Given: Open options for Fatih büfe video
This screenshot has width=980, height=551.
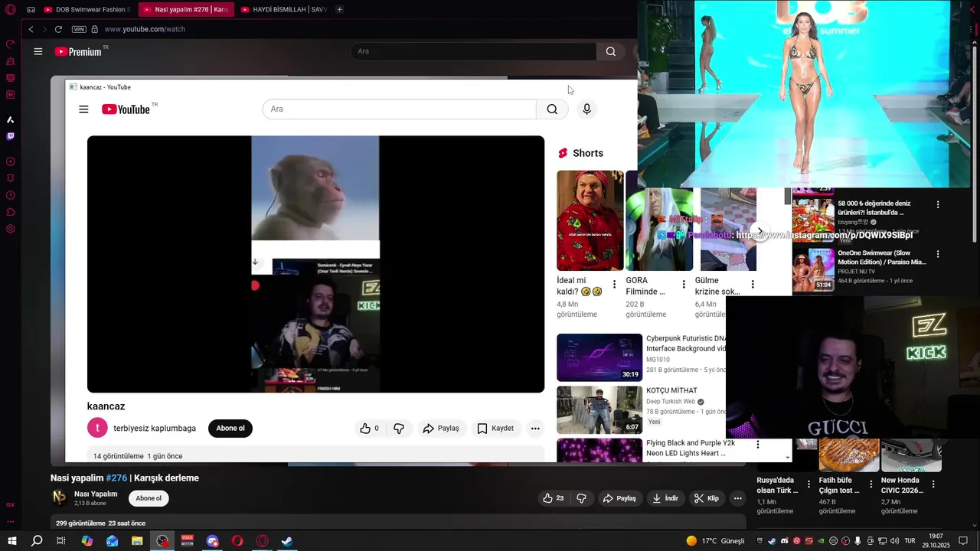Looking at the screenshot, I should tap(871, 484).
